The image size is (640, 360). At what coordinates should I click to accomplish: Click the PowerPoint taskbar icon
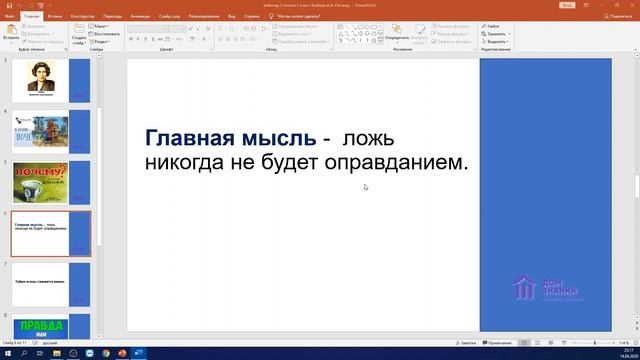(x=122, y=353)
